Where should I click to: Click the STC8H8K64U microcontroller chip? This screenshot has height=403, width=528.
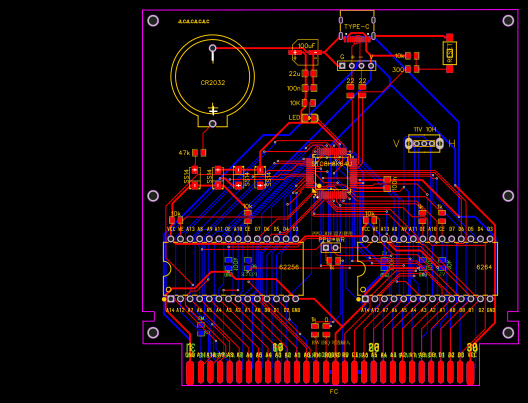(331, 172)
